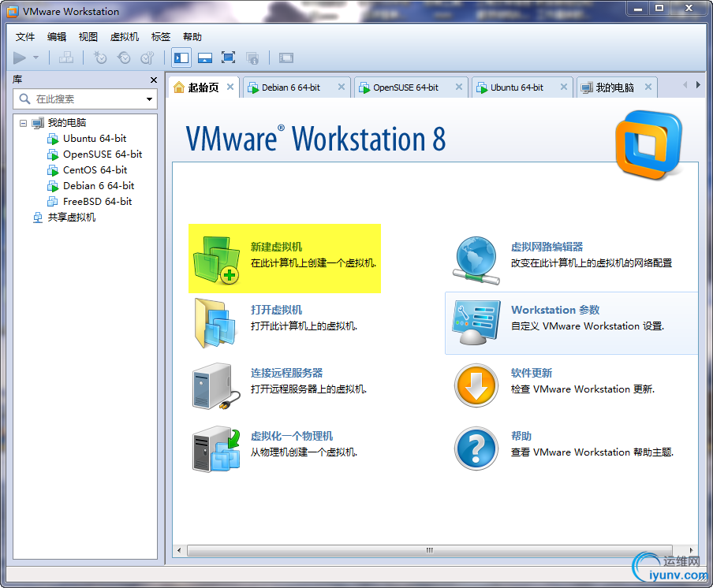Close the Ubuntu 64-bit tab
Image resolution: width=713 pixels, height=588 pixels.
[x=564, y=87]
